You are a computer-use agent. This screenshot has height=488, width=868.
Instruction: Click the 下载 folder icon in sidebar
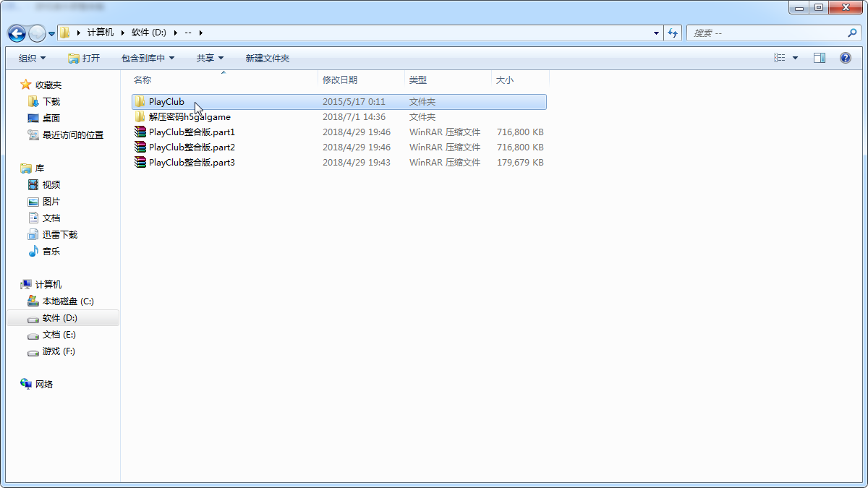click(33, 102)
